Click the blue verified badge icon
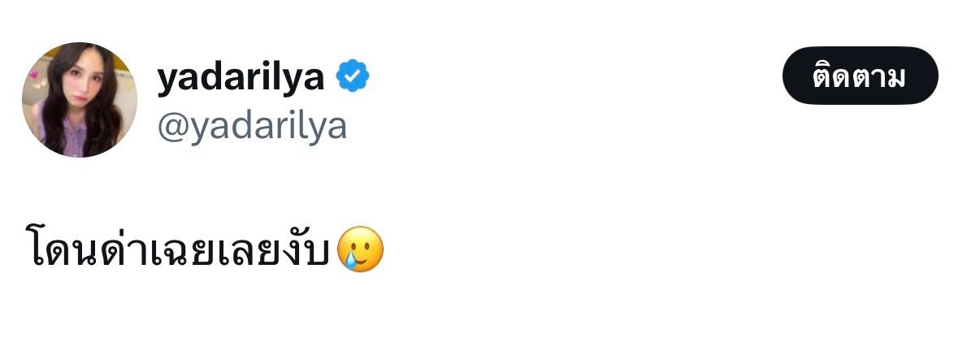 (353, 77)
